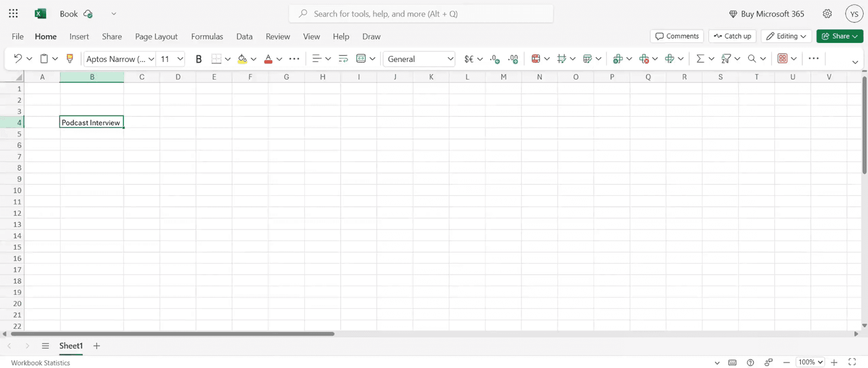Click the Conditional Formatting icon
Image resolution: width=868 pixels, height=368 pixels.
(536, 59)
